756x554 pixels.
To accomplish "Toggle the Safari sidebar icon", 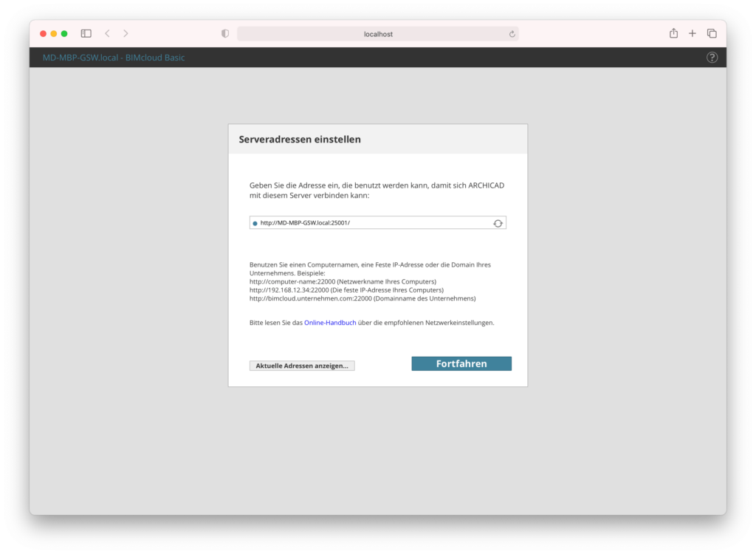I will pos(86,33).
